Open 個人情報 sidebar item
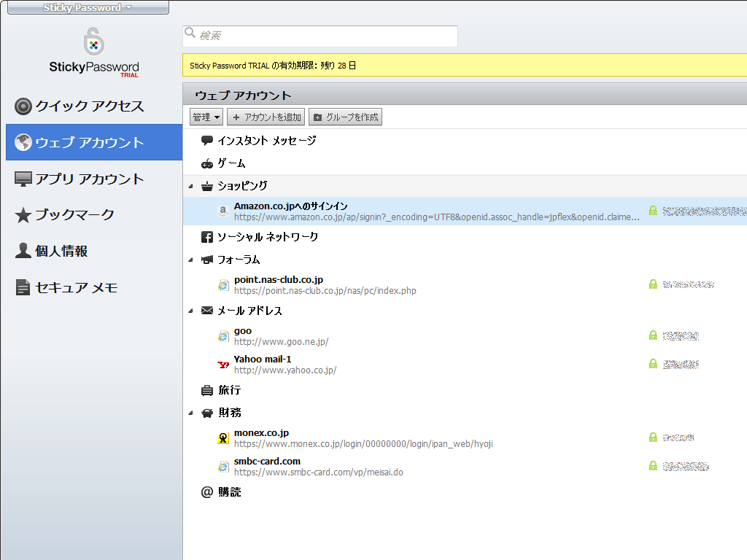Viewport: 747px width, 560px height. point(94,251)
